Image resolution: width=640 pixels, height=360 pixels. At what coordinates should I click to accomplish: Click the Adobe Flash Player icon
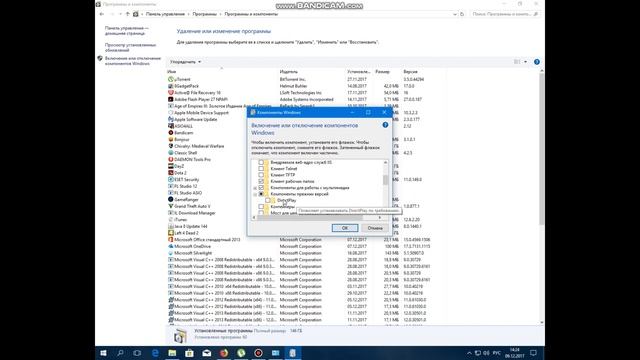[171, 99]
